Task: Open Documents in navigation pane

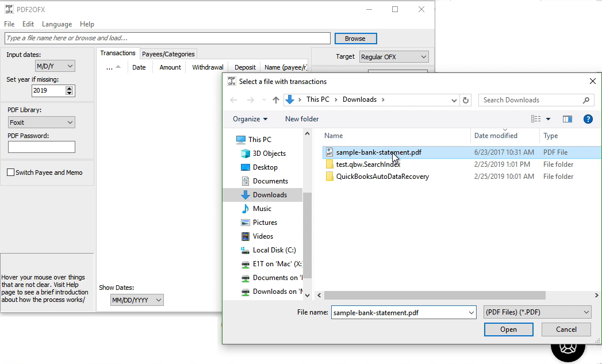Action: point(270,181)
